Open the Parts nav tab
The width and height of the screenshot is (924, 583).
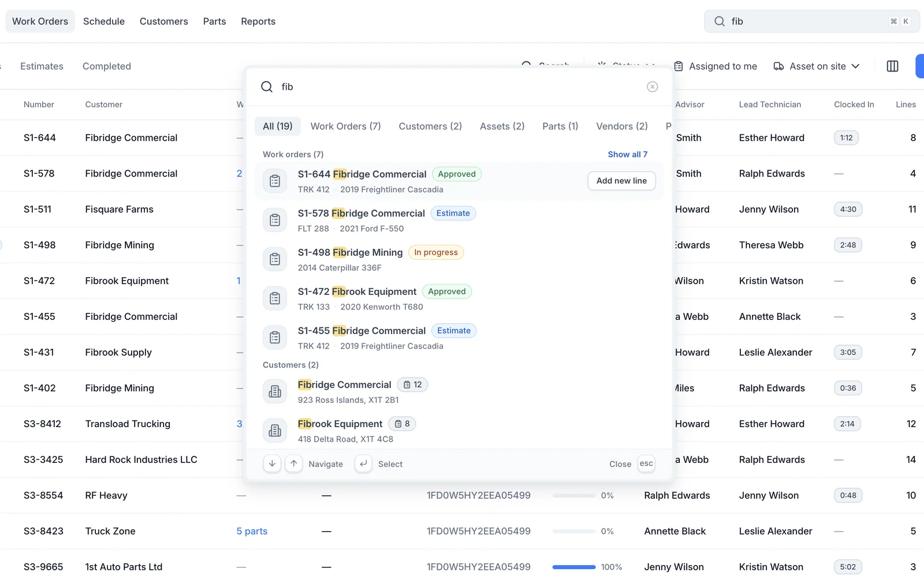214,21
